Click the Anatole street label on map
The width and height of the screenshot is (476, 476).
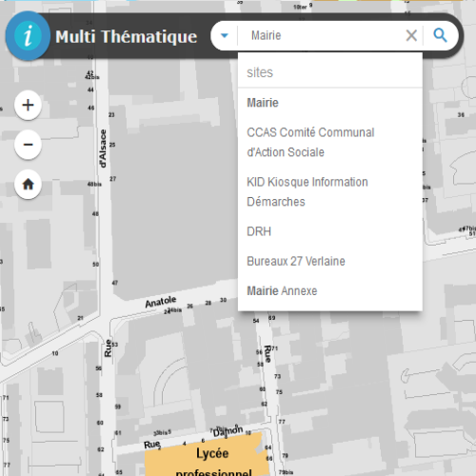tap(161, 302)
